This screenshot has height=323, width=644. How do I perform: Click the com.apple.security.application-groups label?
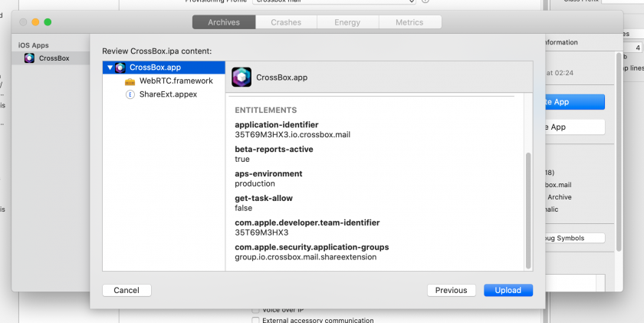(312, 247)
